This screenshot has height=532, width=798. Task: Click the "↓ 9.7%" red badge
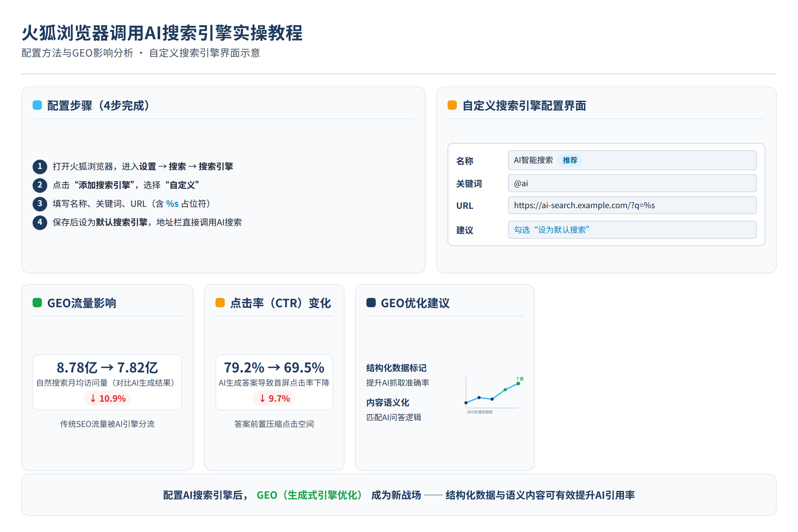click(274, 398)
